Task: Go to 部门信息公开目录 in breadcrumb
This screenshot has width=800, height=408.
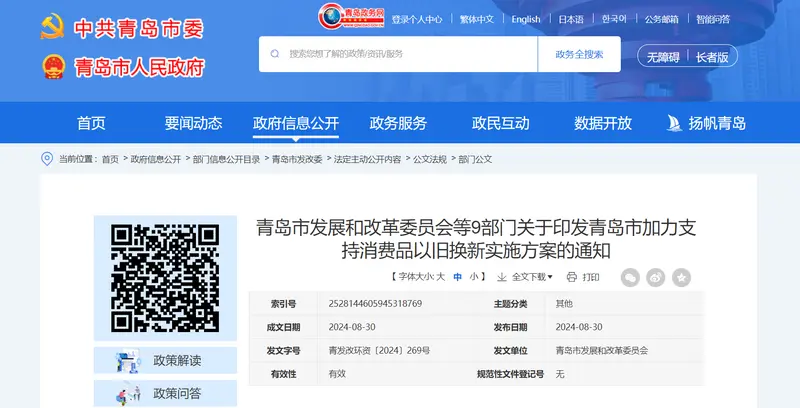Action: pos(227,159)
